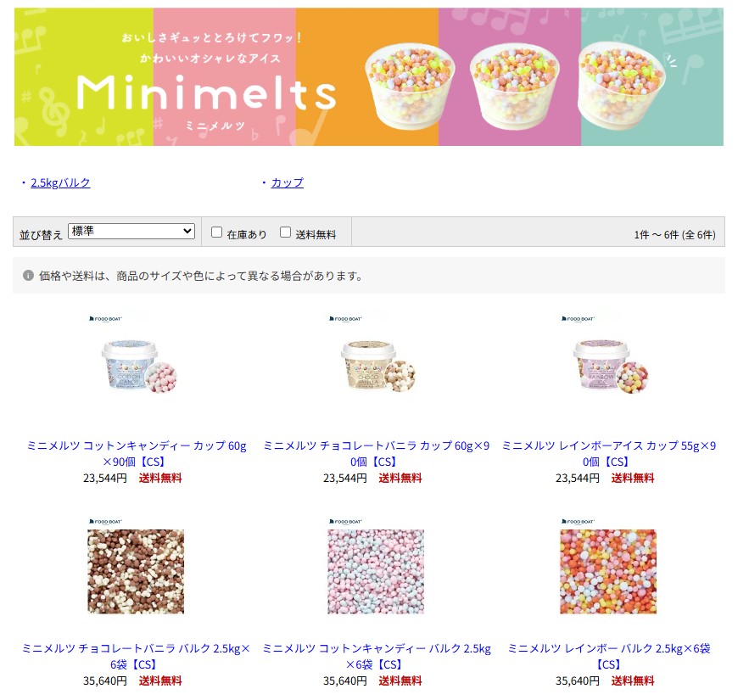Open ミニメルツ チョコレートバニラ カップ 60g product link
The width and height of the screenshot is (749, 700).
pos(377,453)
